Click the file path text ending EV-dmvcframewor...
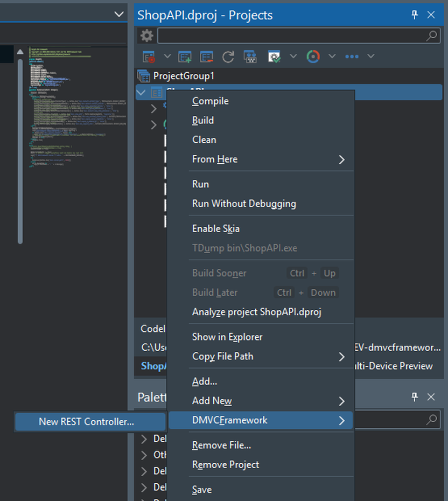The width and height of the screenshot is (448, 501). pos(397,347)
